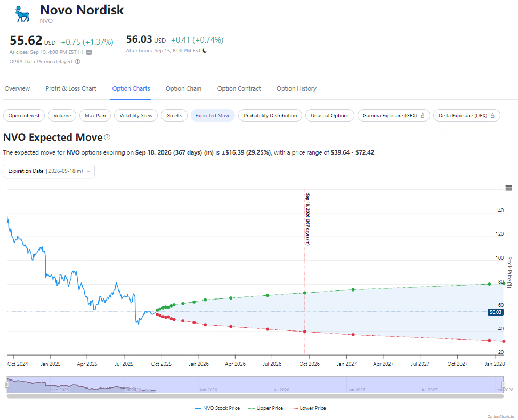Switch to the Overview tab
This screenshot has height=420, width=518.
coord(17,88)
